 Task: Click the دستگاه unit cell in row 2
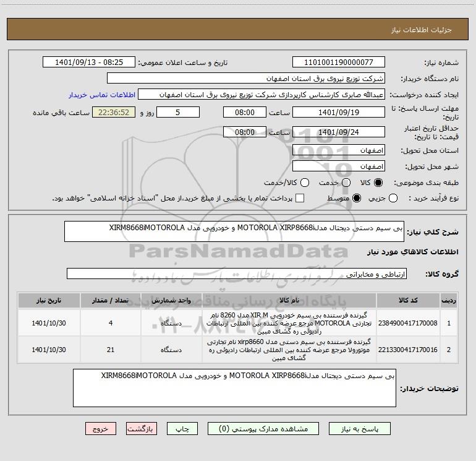(171, 350)
